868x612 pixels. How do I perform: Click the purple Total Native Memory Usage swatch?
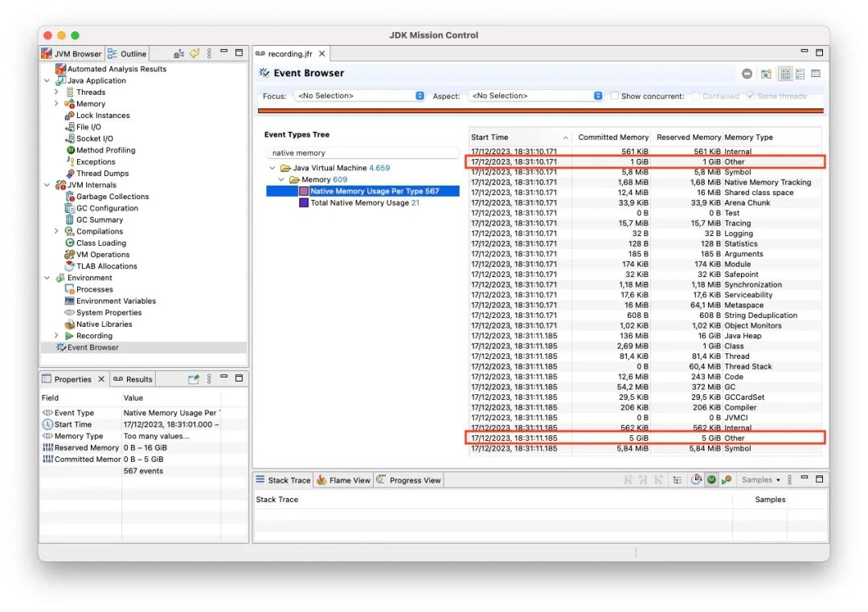[303, 202]
